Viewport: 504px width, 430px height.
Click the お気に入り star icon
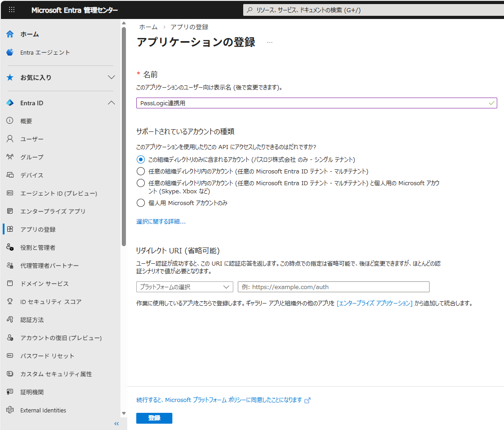10,77
